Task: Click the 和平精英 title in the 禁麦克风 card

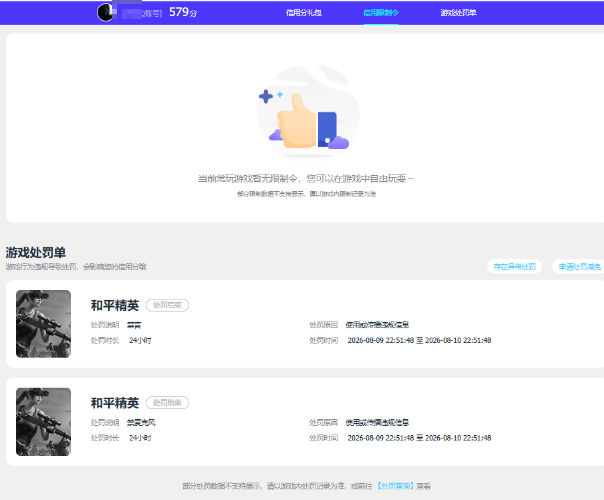Action: point(115,403)
